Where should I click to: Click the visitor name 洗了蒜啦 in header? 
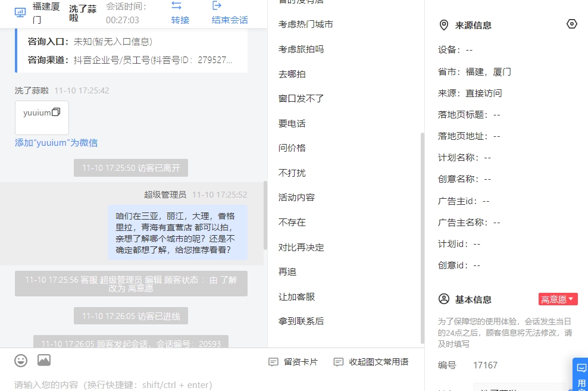tap(83, 13)
